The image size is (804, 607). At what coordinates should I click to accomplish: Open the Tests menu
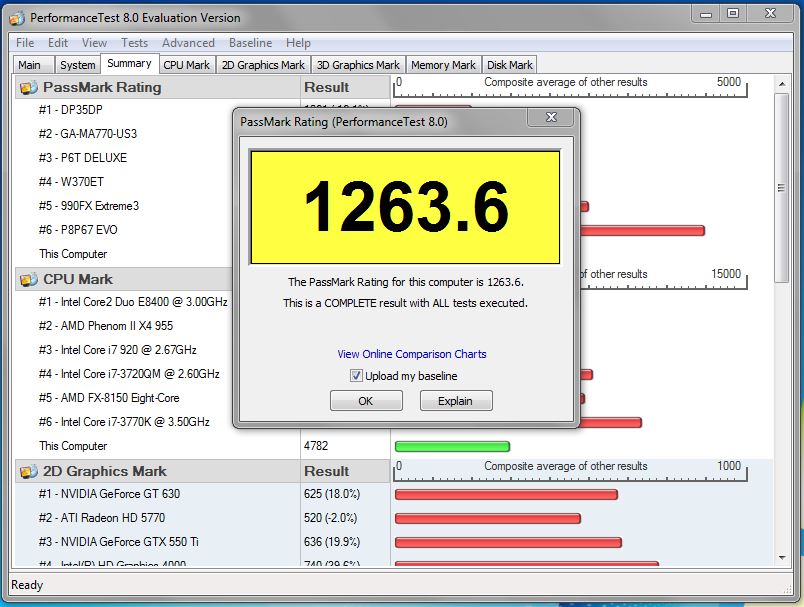point(134,43)
